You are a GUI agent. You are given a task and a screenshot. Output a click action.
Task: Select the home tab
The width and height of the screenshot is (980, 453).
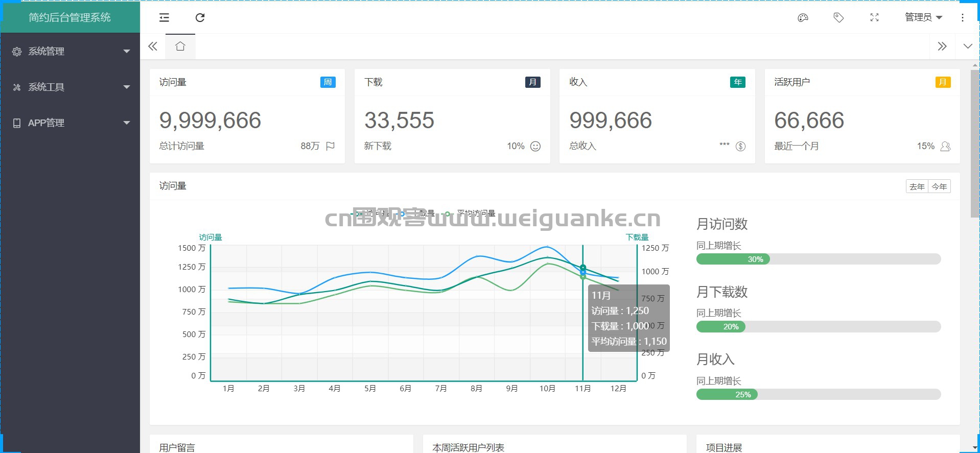pyautogui.click(x=180, y=46)
